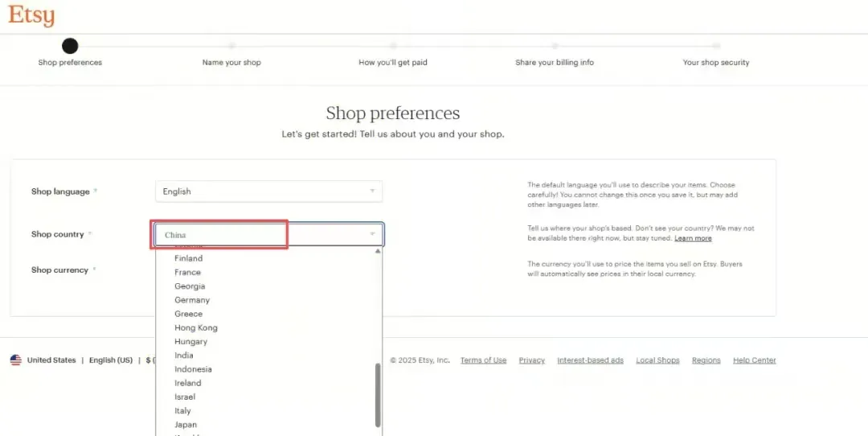Choose Japan from the country list
The width and height of the screenshot is (868, 436).
coord(186,425)
